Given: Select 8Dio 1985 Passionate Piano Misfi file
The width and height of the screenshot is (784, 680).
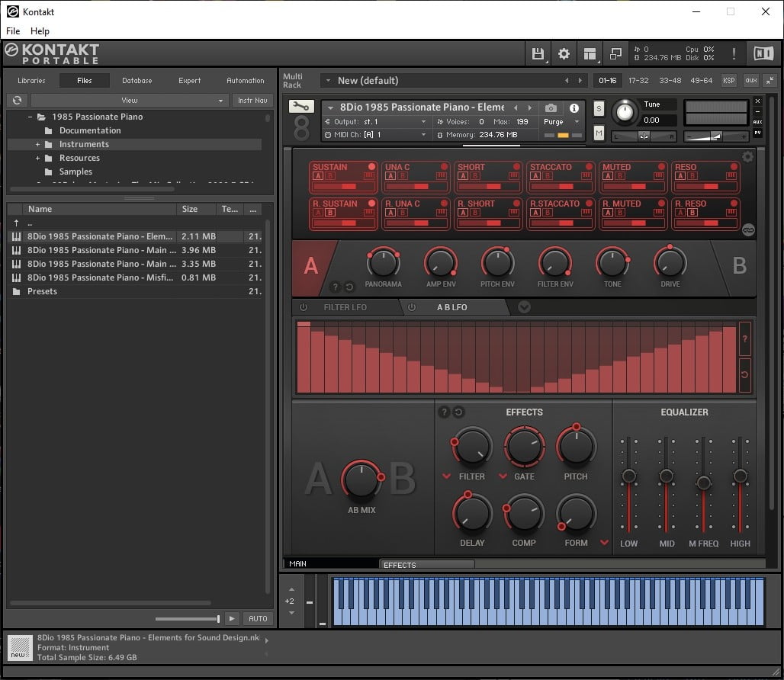Looking at the screenshot, I should click(x=135, y=277).
